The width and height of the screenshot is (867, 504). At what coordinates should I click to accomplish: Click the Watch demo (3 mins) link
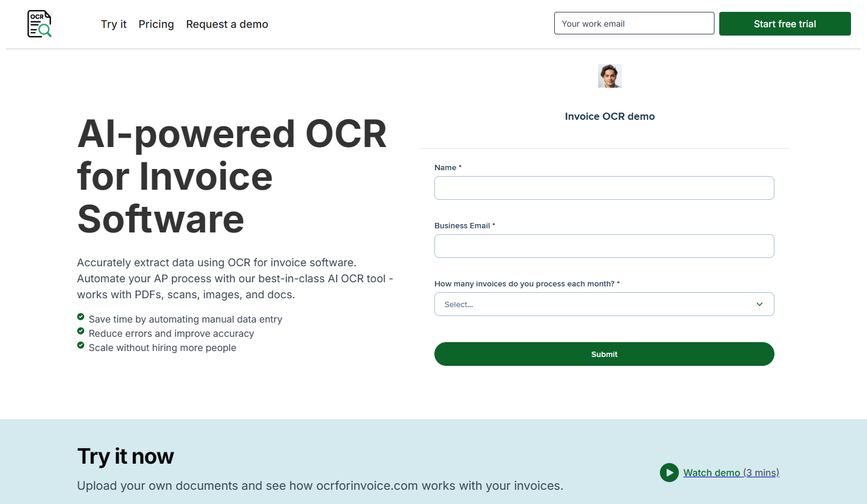(731, 473)
